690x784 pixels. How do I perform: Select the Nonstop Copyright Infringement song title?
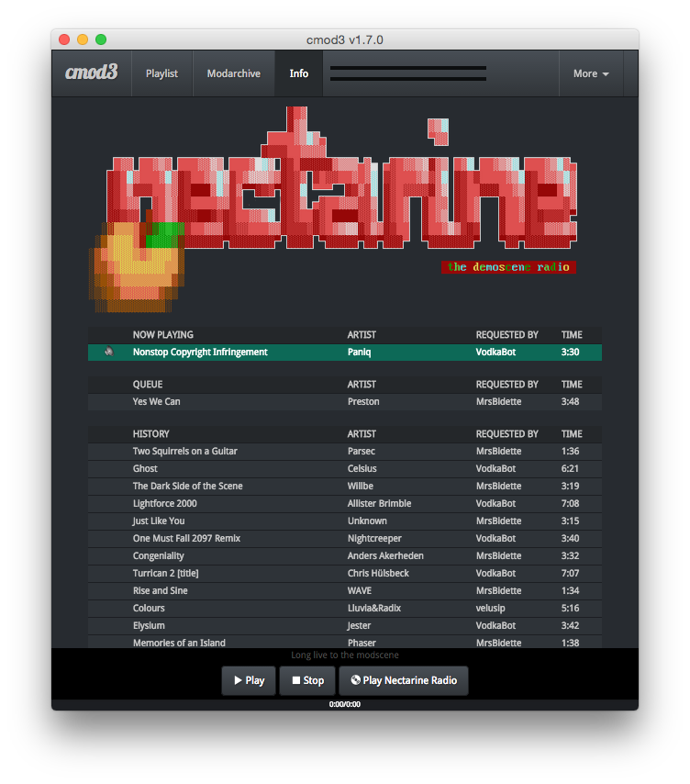point(200,352)
